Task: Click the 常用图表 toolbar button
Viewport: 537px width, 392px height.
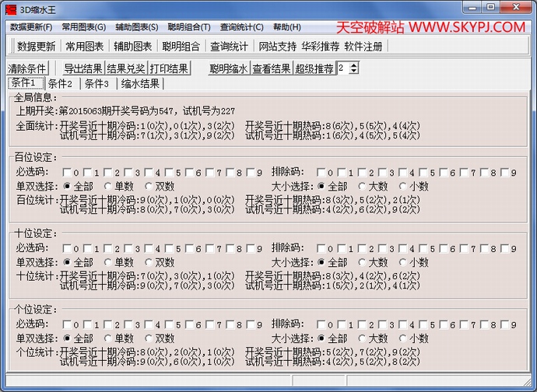Action: coord(84,46)
